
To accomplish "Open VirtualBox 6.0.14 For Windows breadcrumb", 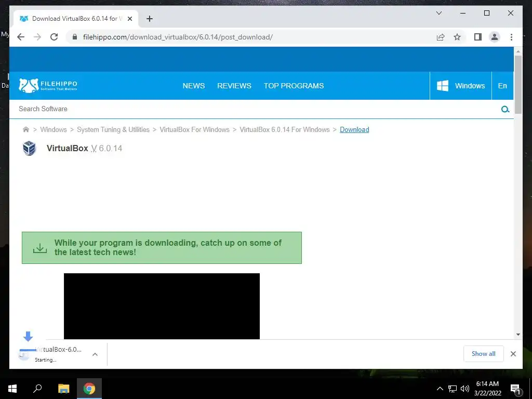I will click(x=284, y=129).
